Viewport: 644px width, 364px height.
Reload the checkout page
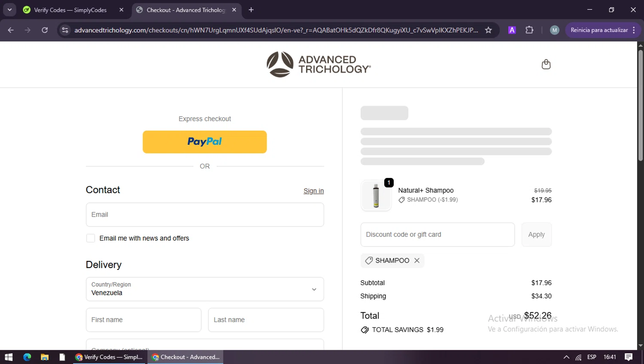point(45,30)
